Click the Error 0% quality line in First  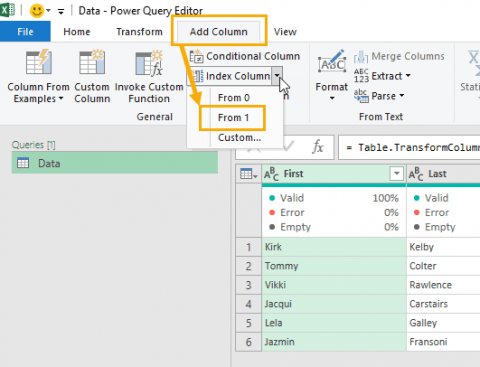(334, 213)
